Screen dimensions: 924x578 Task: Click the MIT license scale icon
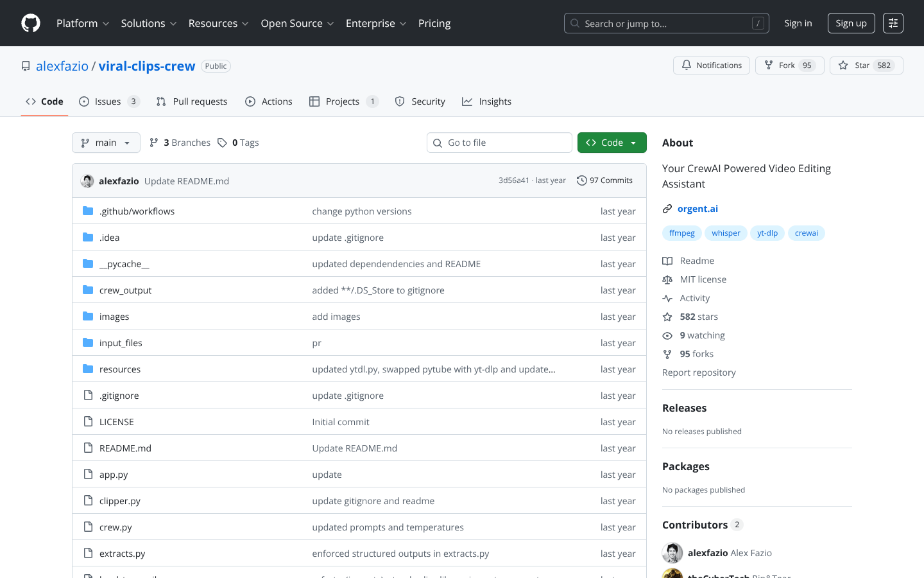tap(667, 279)
